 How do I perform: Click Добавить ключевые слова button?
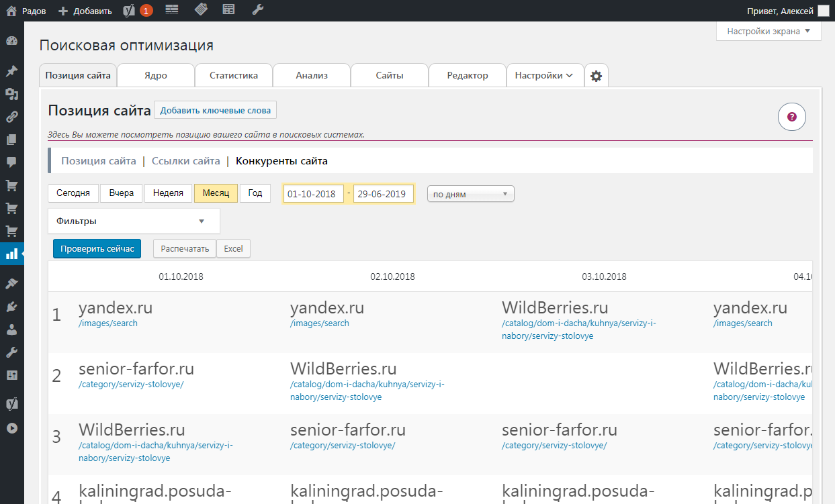coord(216,110)
